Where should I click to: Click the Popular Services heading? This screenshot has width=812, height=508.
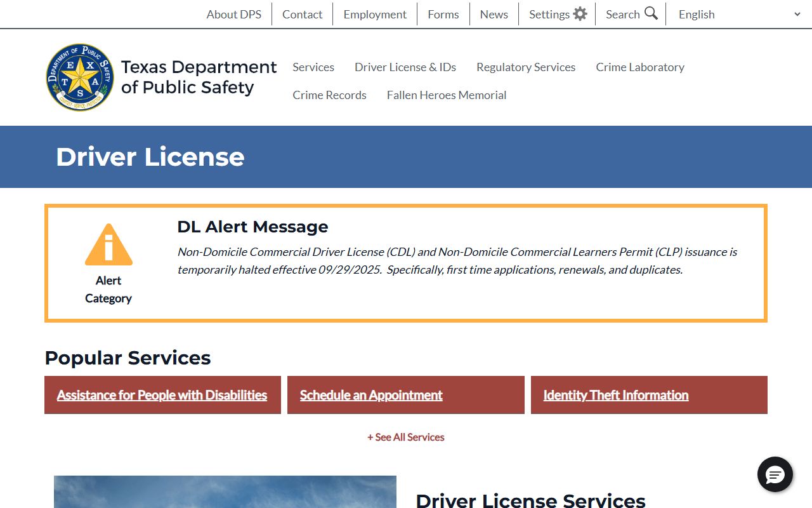pos(128,358)
